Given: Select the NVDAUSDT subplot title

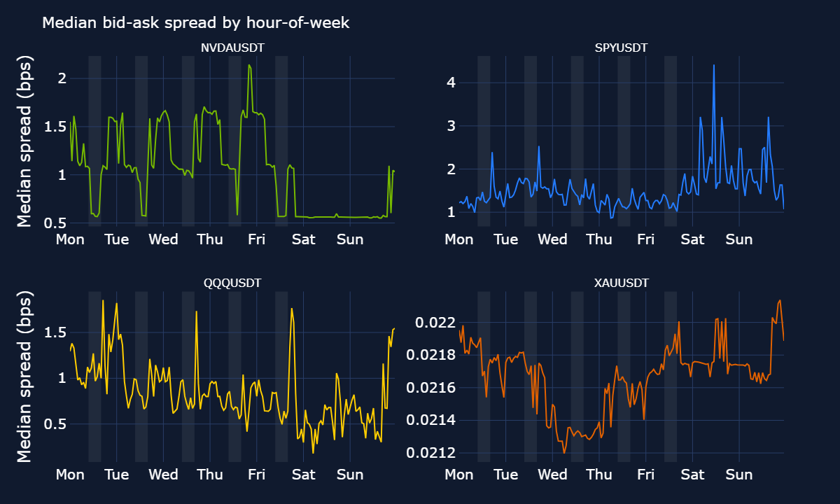Looking at the screenshot, I should 232,48.
